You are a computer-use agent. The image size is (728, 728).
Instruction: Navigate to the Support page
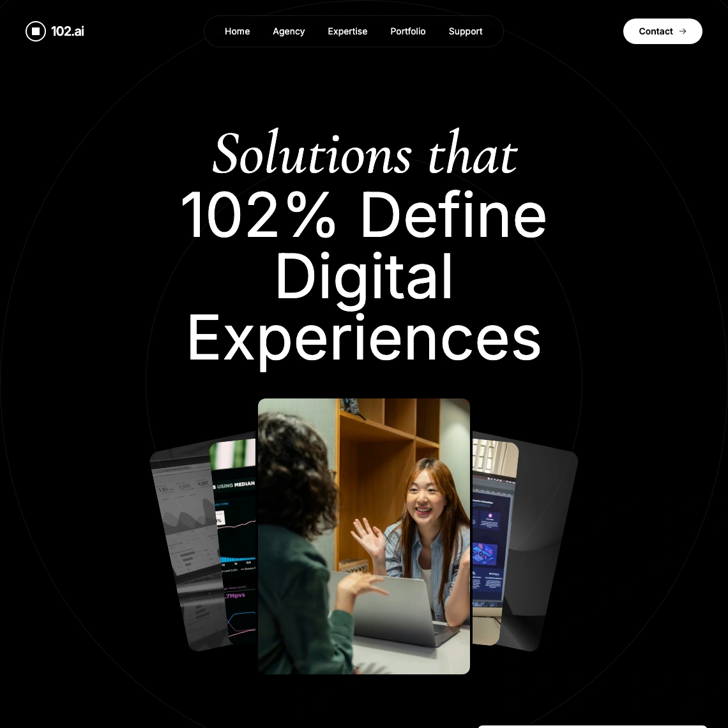tap(466, 31)
